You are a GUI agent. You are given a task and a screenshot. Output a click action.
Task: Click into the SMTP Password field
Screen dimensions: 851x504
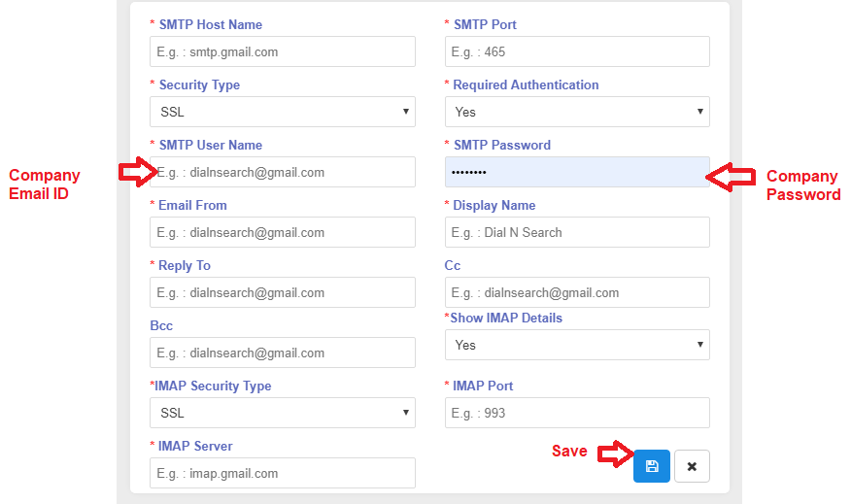point(577,172)
